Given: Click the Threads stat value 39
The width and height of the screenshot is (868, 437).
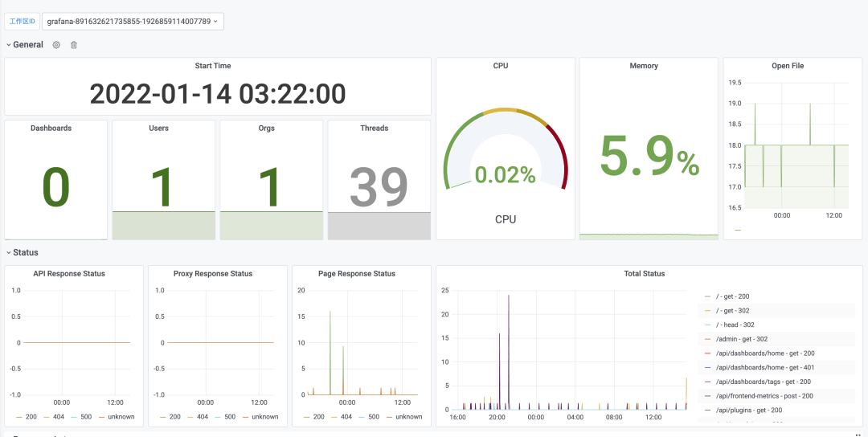Looking at the screenshot, I should (379, 187).
